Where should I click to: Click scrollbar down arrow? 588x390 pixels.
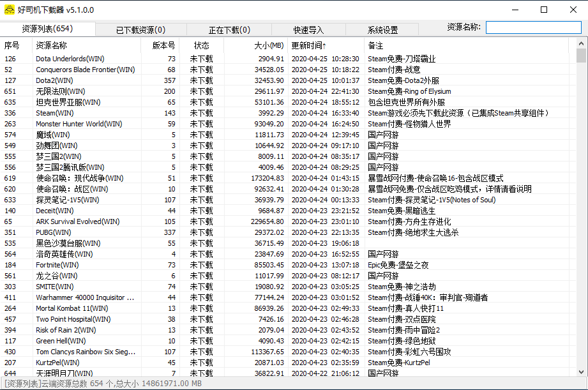click(x=581, y=372)
